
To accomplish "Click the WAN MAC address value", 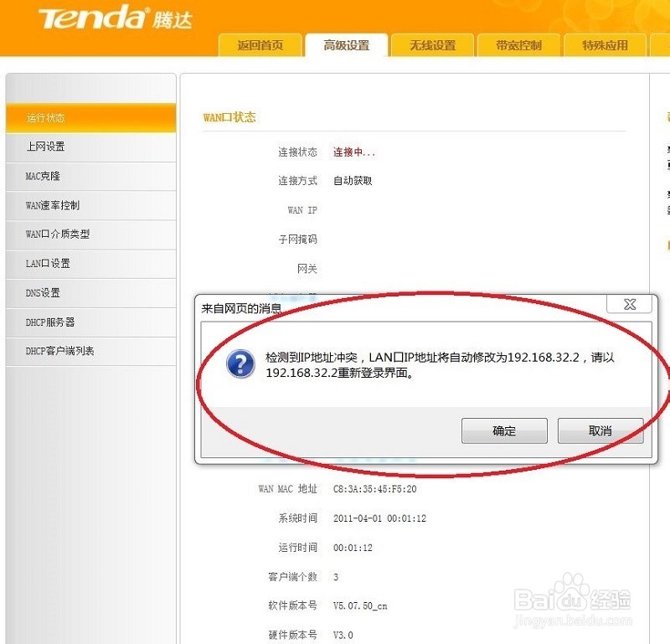I will (x=374, y=489).
